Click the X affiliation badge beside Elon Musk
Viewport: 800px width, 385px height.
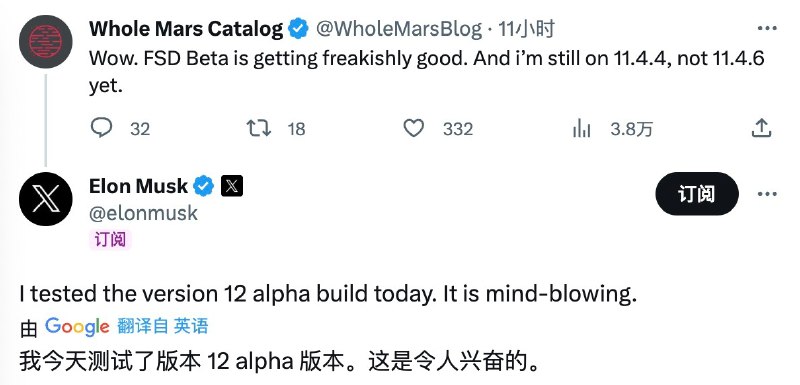232,186
